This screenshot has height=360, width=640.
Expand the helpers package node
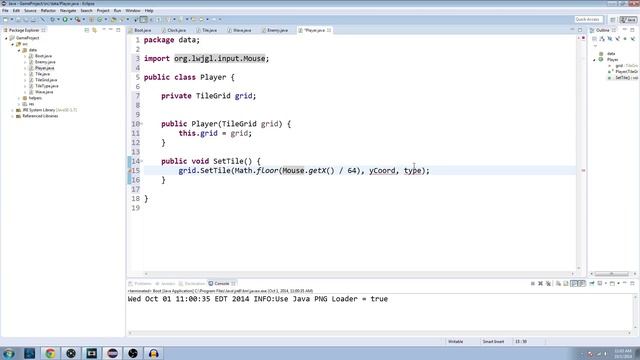click(x=19, y=98)
